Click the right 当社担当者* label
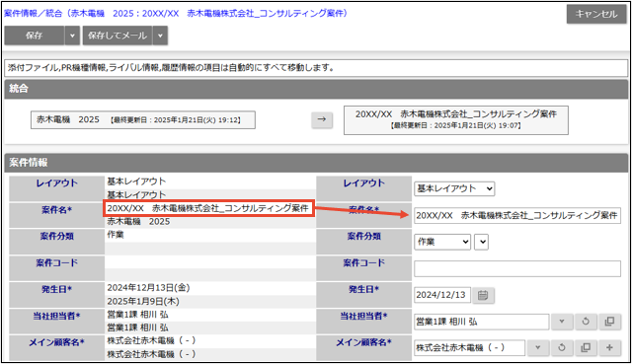Screen dimensions: 632x364 click(x=364, y=316)
